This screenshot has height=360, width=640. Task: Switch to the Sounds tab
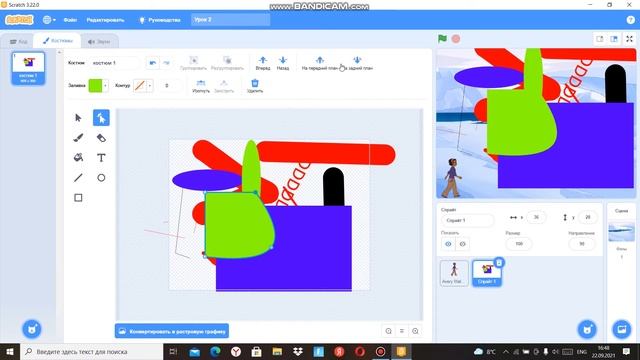99,41
